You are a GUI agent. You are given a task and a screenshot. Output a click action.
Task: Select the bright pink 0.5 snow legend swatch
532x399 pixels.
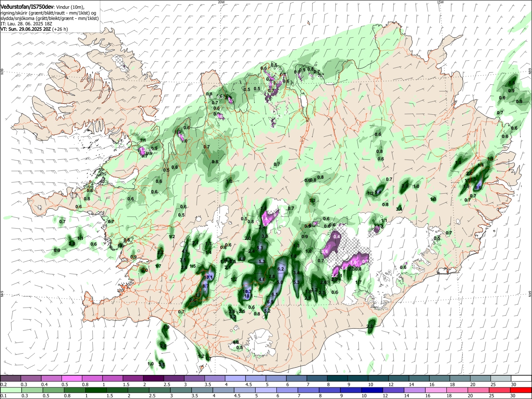pos(71,378)
